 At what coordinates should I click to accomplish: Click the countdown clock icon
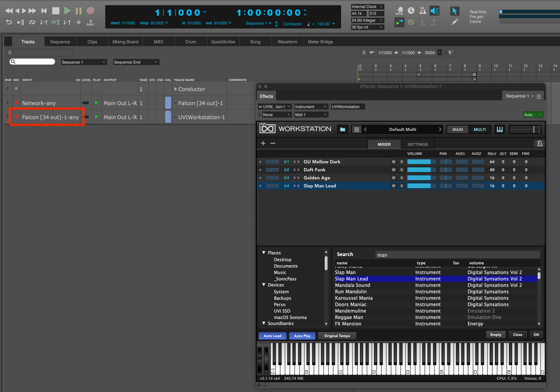pyautogui.click(x=411, y=10)
